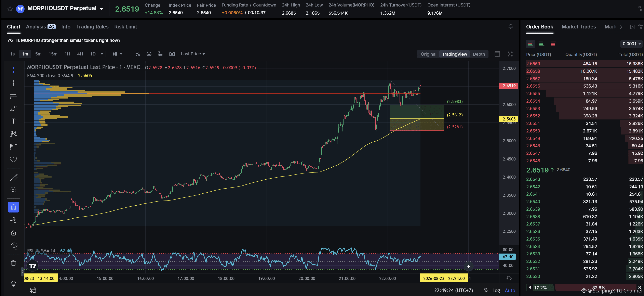Click the trash icon to remove drawings
The height and width of the screenshot is (296, 644).
(13, 263)
